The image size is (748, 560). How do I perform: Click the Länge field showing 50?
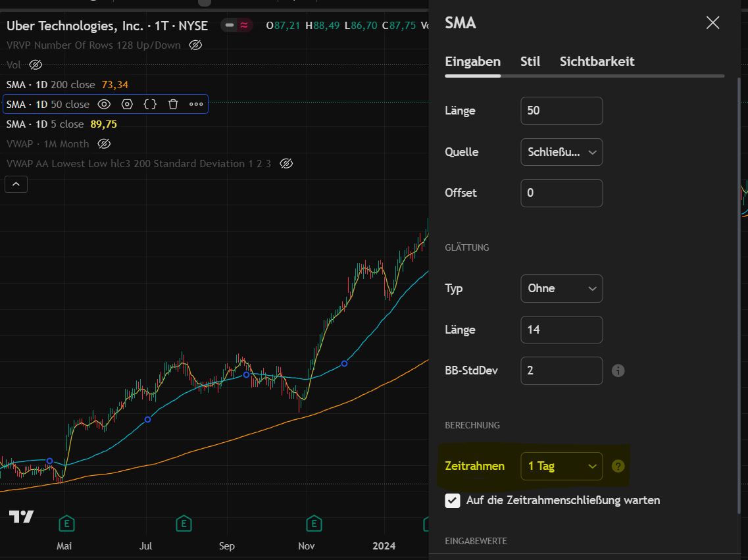(561, 111)
